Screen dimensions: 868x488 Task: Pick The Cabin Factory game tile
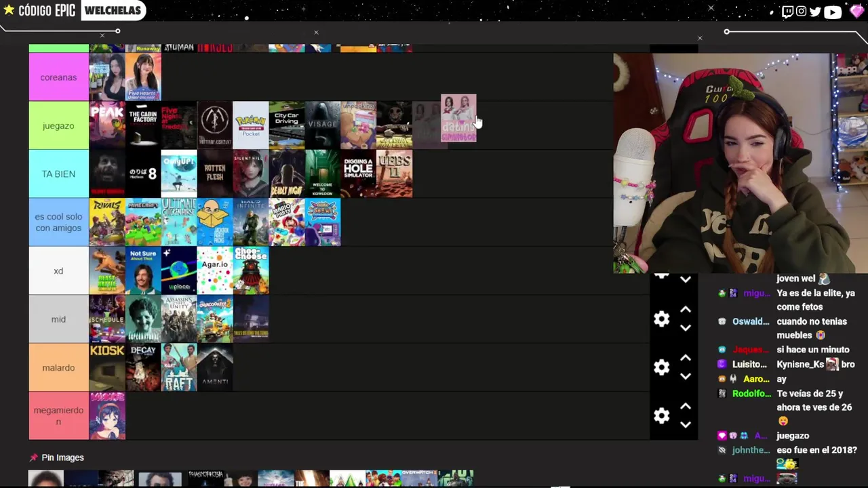(x=143, y=125)
